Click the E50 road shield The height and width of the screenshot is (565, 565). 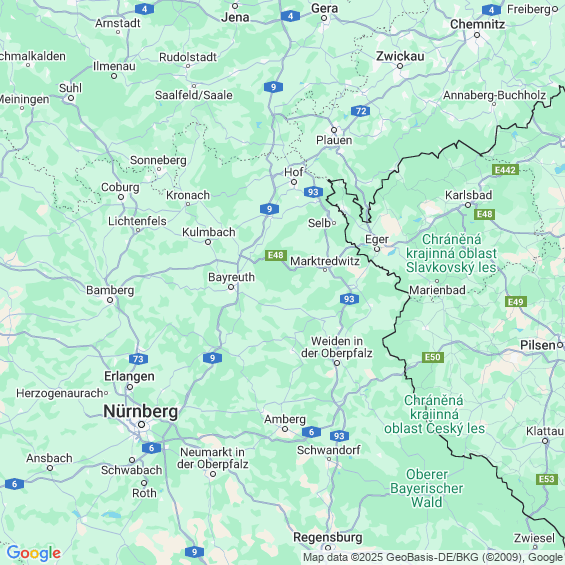pos(433,357)
